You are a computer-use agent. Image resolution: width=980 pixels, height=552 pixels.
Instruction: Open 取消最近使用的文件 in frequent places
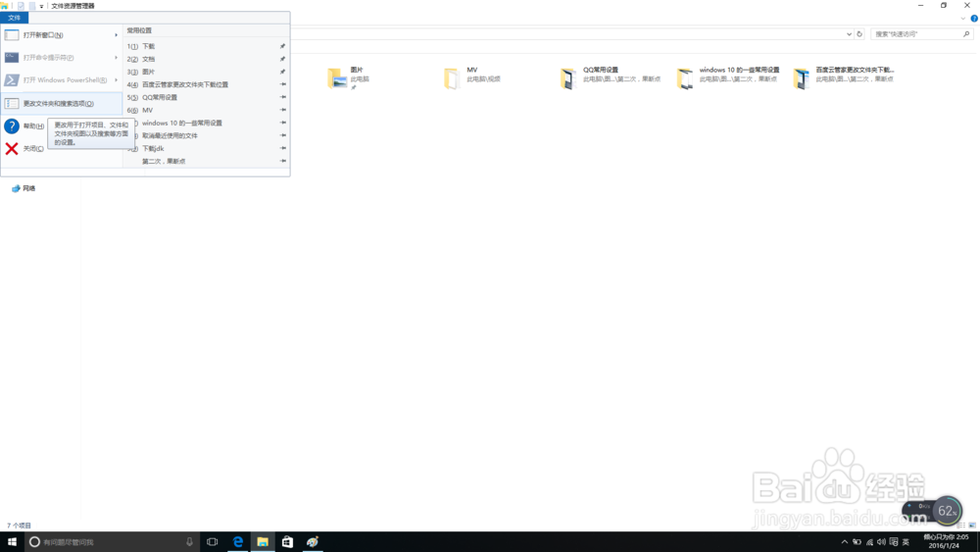206,135
